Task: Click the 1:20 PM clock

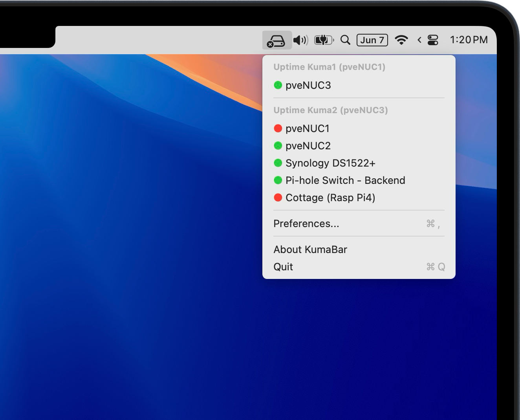Action: (x=469, y=40)
